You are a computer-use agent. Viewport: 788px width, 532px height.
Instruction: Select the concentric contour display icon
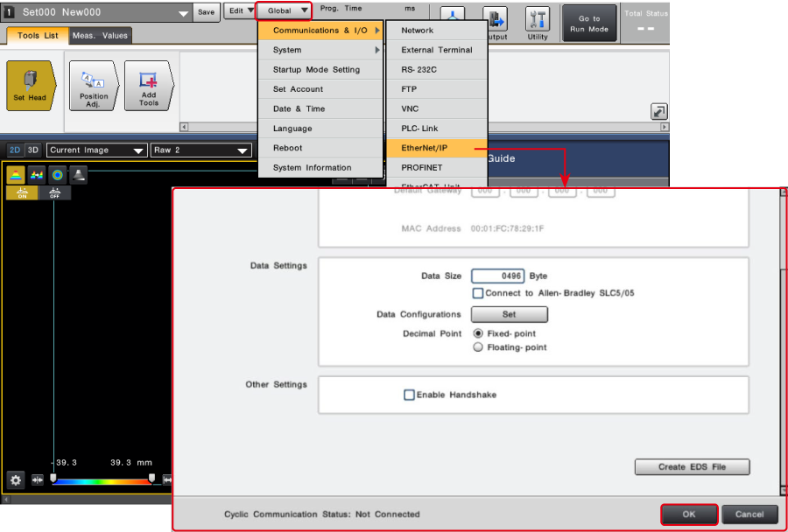(57, 174)
